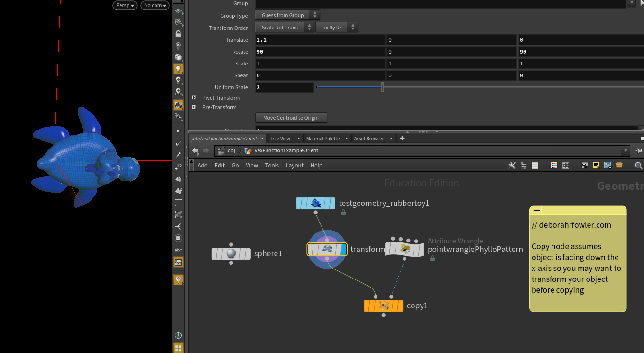The width and height of the screenshot is (644, 353).
Task: Open the Group Type dropdown
Action: 287,15
